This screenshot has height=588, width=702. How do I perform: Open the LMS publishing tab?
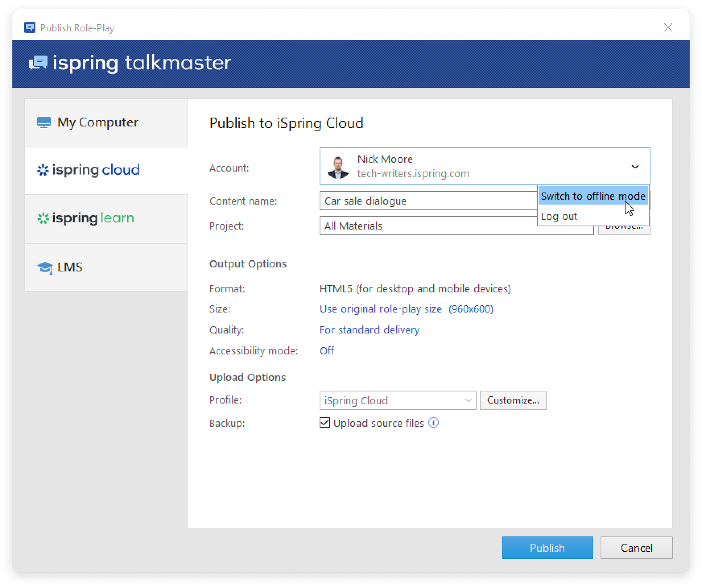tap(106, 267)
